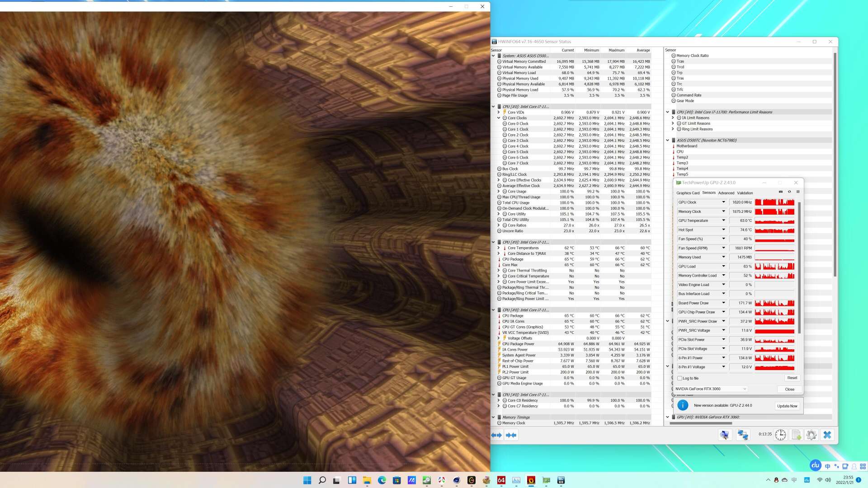Click the save log file icon in HWiNFO
The image size is (868, 488).
[796, 435]
